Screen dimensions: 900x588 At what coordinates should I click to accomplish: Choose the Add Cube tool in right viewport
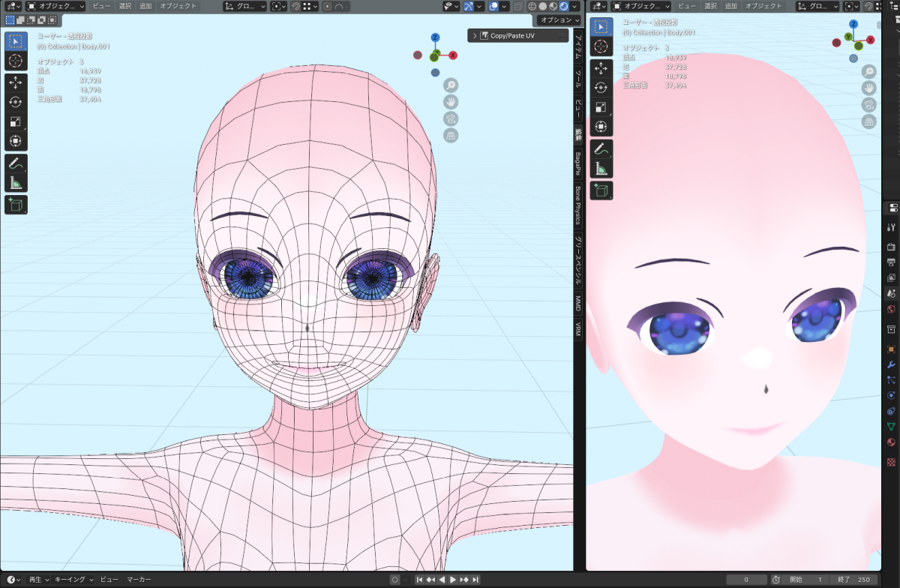click(601, 190)
